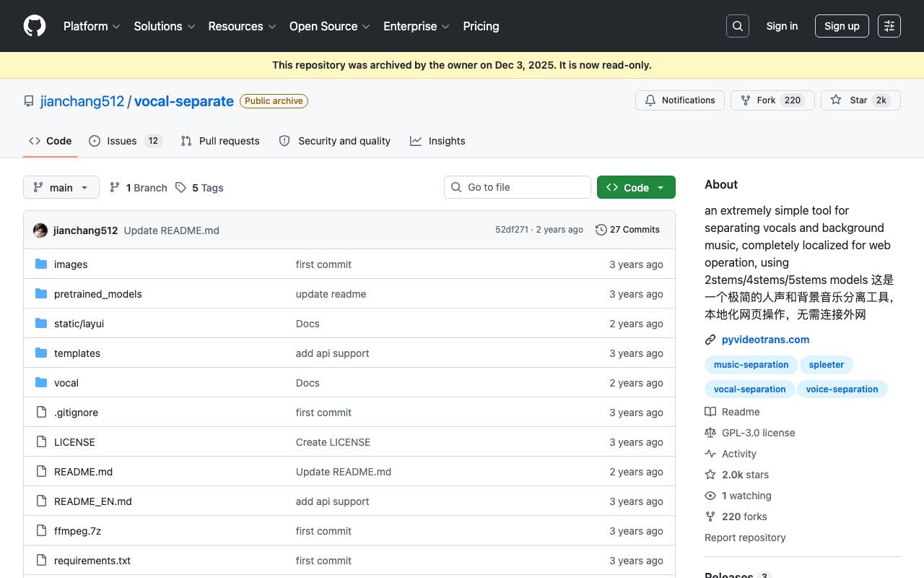Image resolution: width=924 pixels, height=578 pixels.
Task: Click the link icon beside pyvideotrans.com
Action: click(710, 340)
